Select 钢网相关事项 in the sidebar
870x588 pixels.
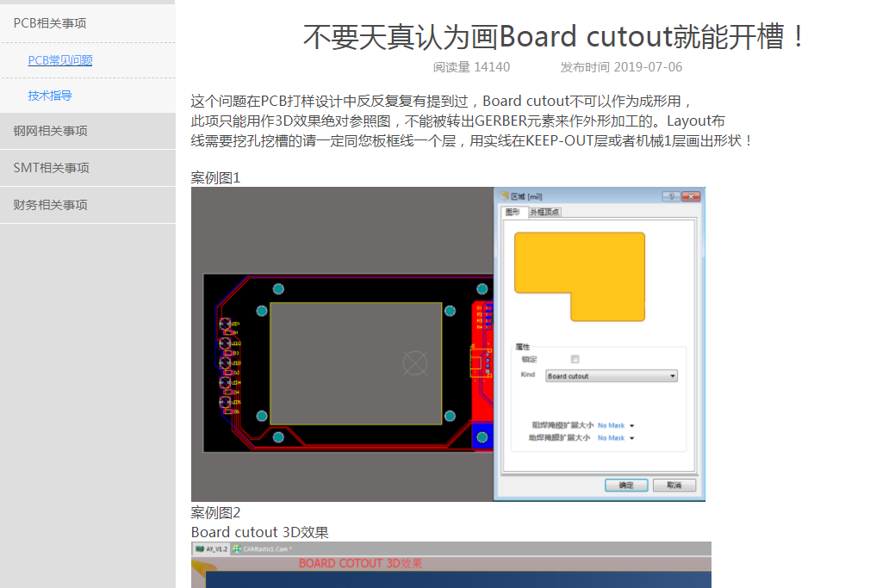[50, 131]
